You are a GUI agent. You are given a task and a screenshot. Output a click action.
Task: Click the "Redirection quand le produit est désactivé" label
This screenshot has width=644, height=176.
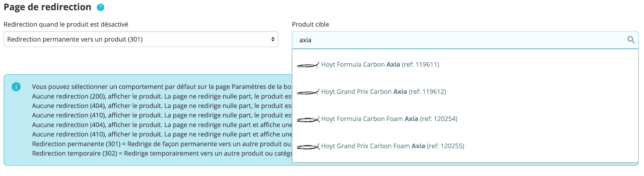[66, 24]
